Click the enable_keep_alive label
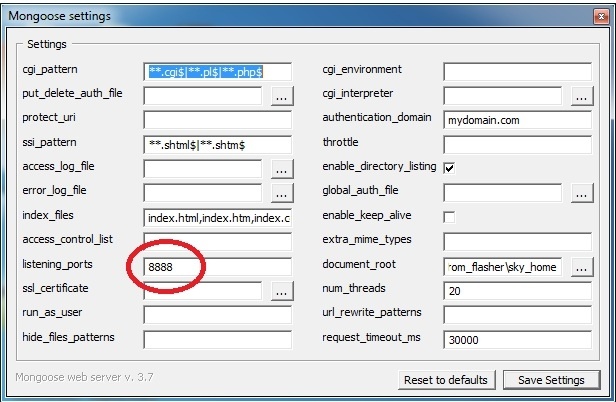This screenshot has width=616, height=402. (367, 215)
